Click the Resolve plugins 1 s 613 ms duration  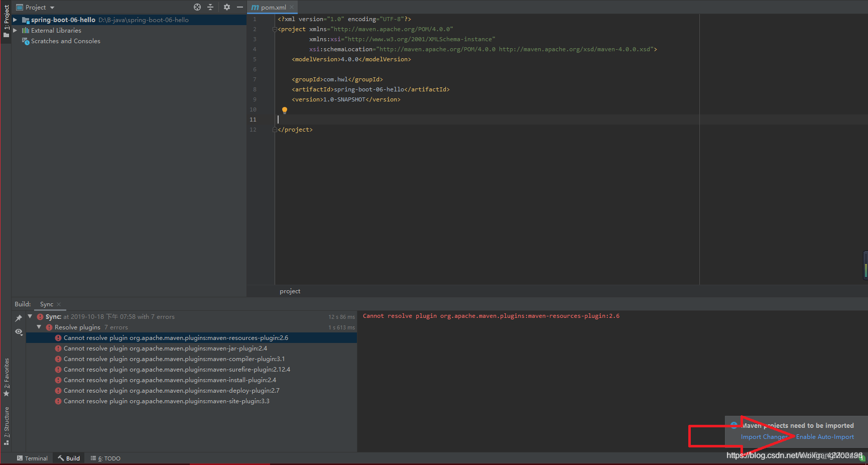tap(341, 327)
